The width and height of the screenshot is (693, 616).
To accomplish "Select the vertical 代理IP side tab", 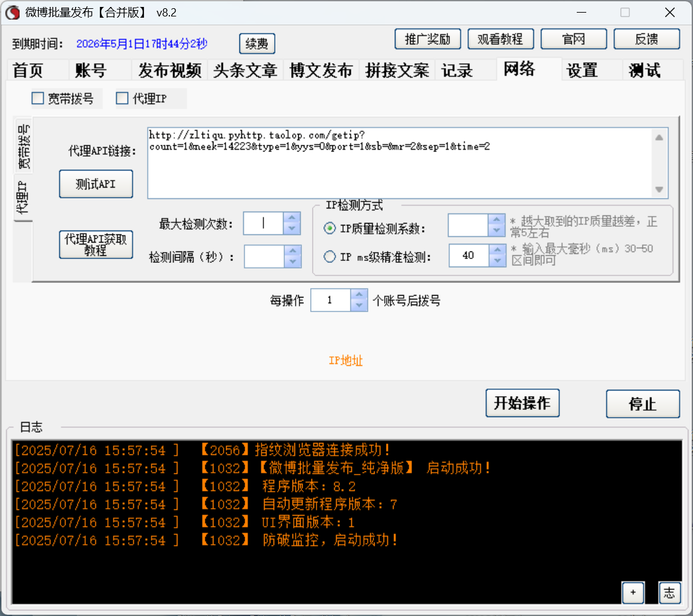I will point(22,198).
